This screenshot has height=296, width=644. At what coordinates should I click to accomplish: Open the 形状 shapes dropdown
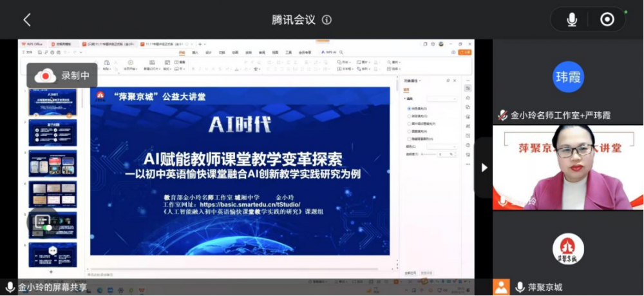click(x=344, y=62)
